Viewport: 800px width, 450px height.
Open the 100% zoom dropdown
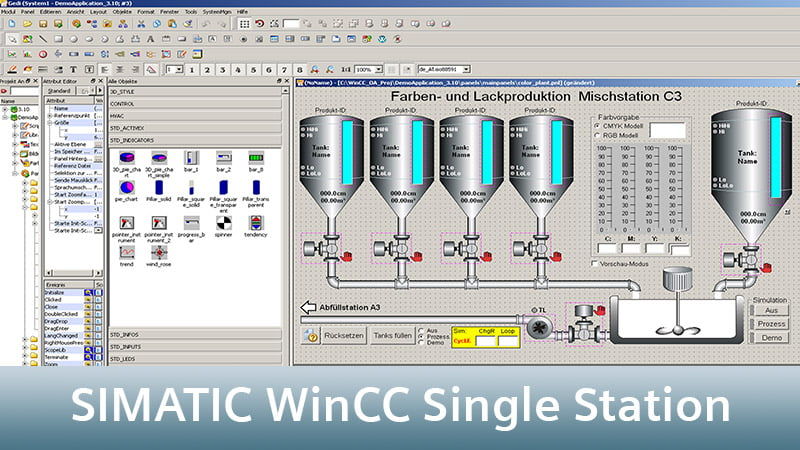click(379, 69)
